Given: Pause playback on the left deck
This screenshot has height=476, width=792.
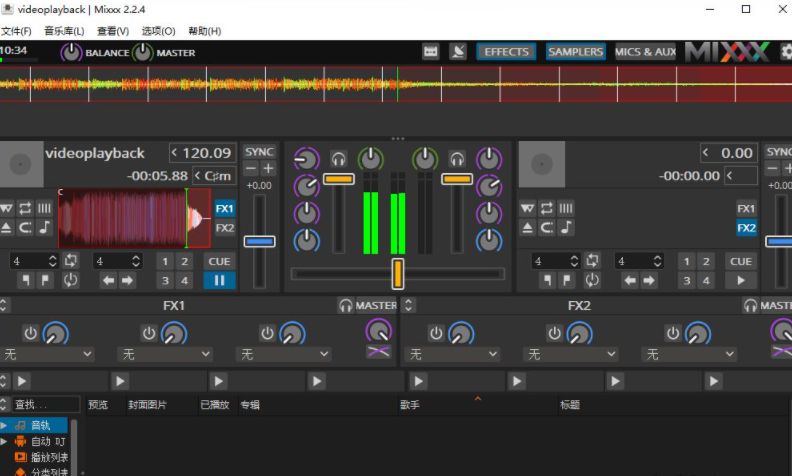Looking at the screenshot, I should 219,280.
